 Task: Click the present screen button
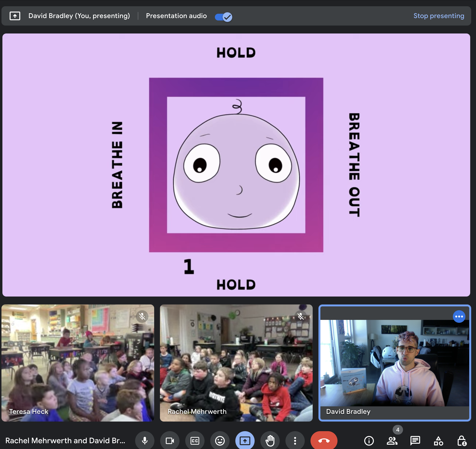[245, 441]
